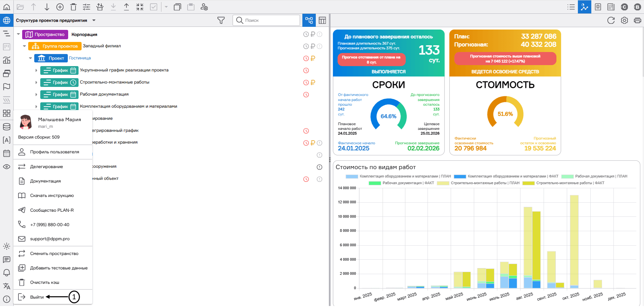Open the Гостиница project link

[80, 58]
